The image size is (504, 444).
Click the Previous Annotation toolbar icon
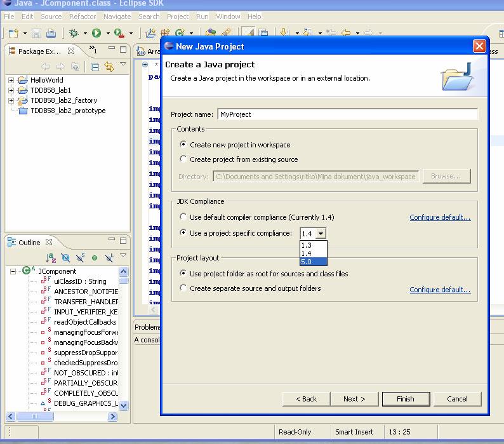(307, 32)
